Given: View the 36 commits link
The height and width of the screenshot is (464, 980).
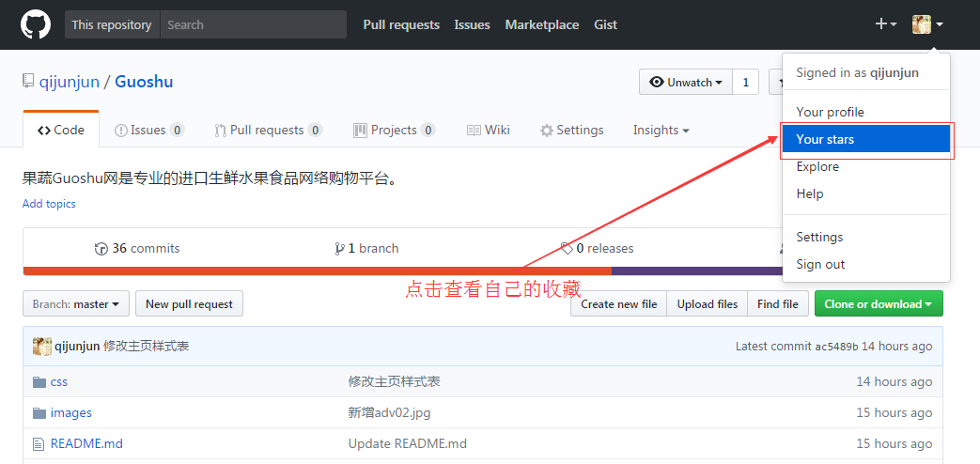Looking at the screenshot, I should [137, 249].
